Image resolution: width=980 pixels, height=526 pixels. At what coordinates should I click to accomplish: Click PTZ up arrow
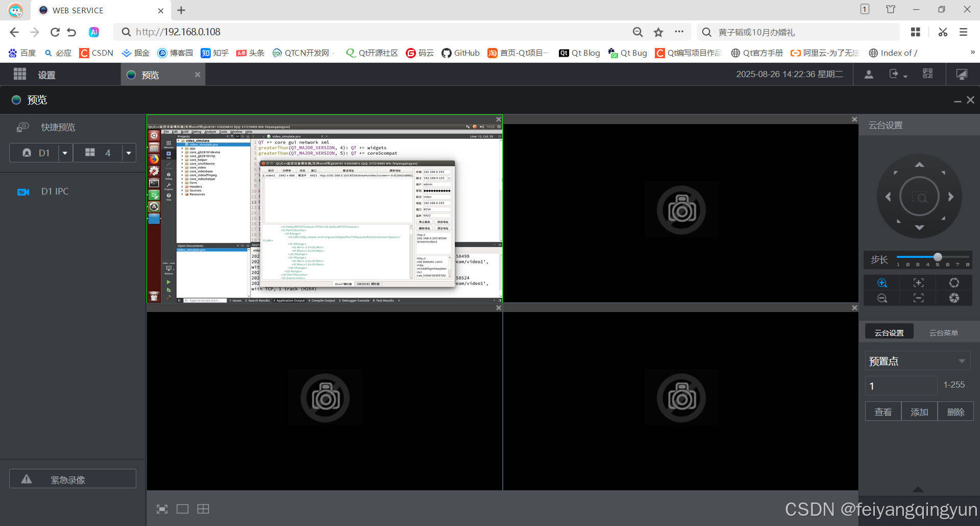919,164
